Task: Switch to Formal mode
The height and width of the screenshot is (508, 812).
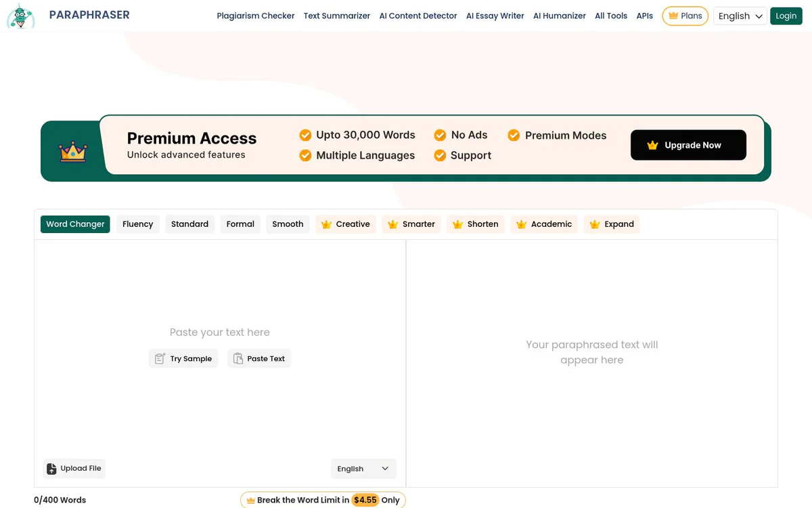Action: pyautogui.click(x=240, y=224)
